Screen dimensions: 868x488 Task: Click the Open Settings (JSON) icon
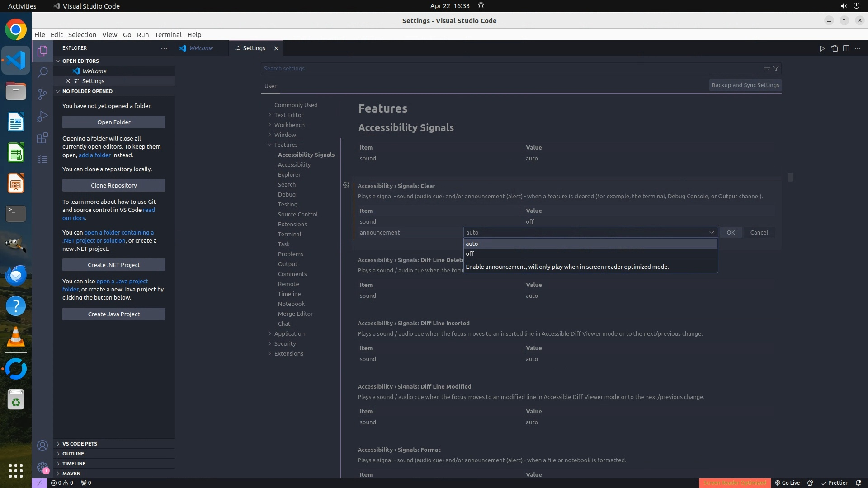click(834, 48)
